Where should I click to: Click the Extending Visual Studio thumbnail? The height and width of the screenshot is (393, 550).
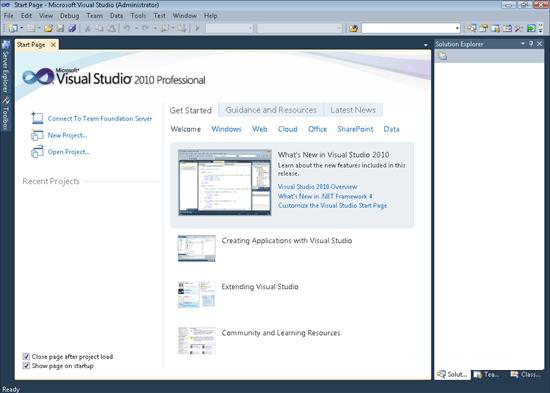tap(196, 294)
